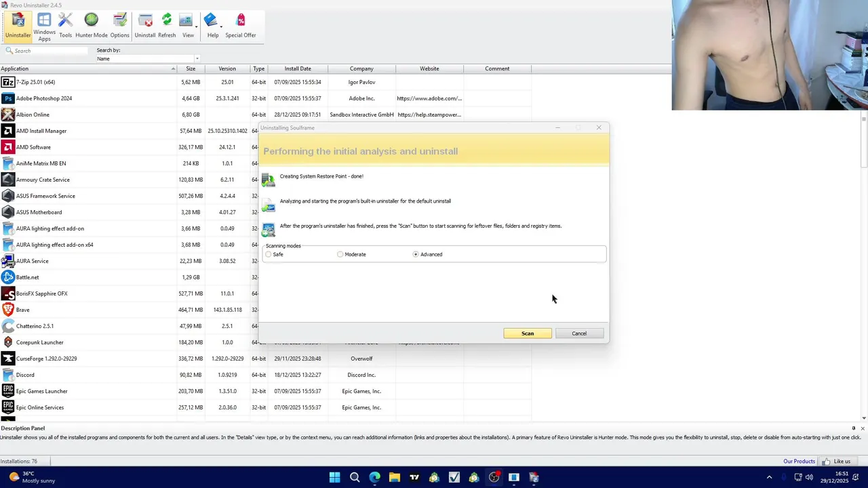Click the Brave browser icon in list
Screen dimensions: 868x488
[x=7, y=310]
